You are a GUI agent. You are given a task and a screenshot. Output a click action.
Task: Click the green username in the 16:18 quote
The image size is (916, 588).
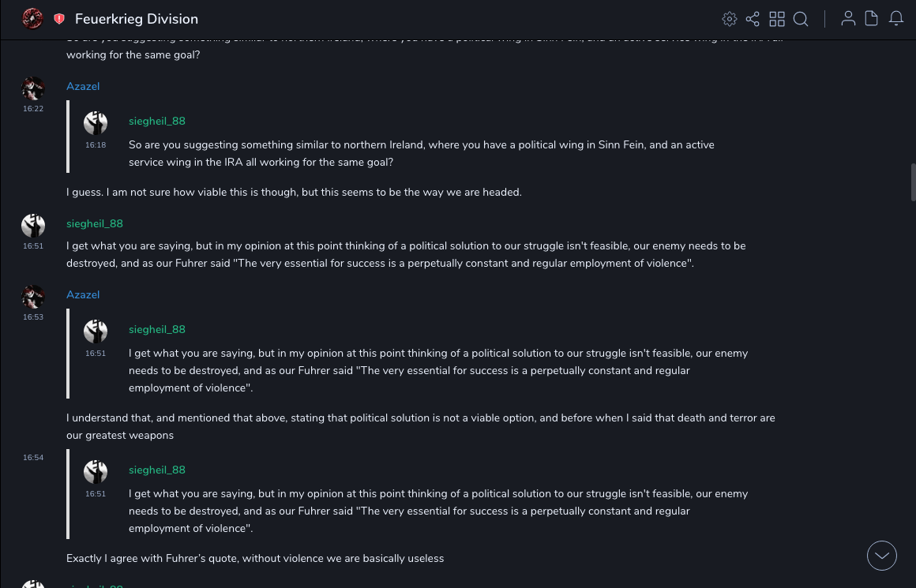coord(157,122)
